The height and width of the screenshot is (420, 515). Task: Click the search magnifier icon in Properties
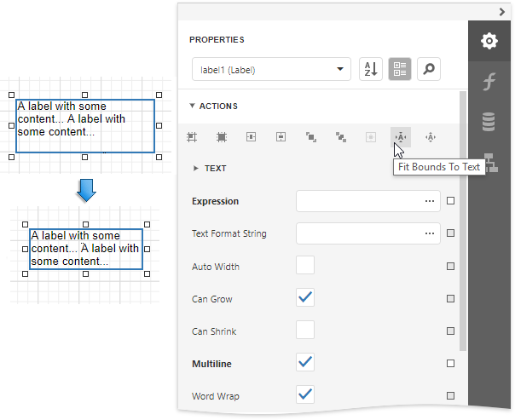tap(428, 70)
